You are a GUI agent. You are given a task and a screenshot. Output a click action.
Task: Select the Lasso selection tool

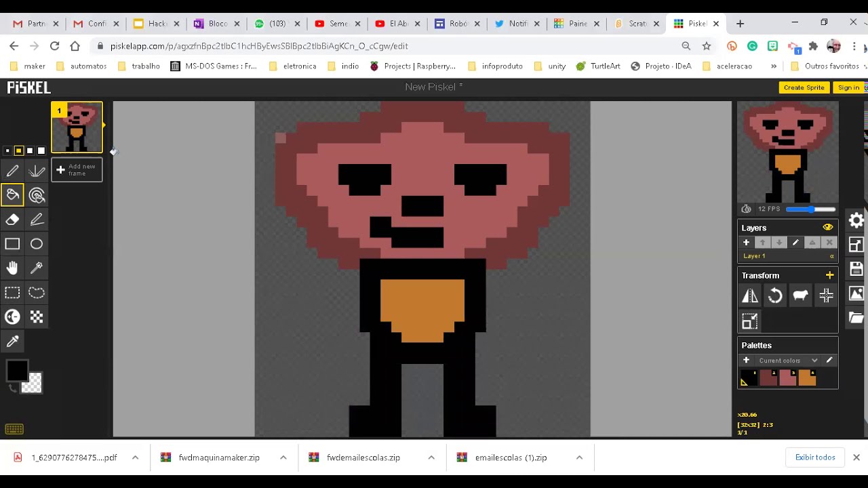[x=37, y=293]
